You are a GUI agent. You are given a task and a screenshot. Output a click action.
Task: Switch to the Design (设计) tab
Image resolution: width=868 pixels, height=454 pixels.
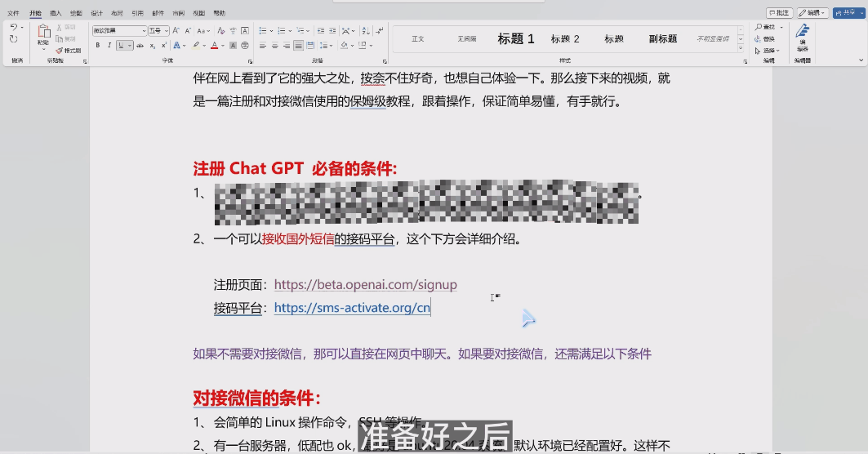(96, 13)
